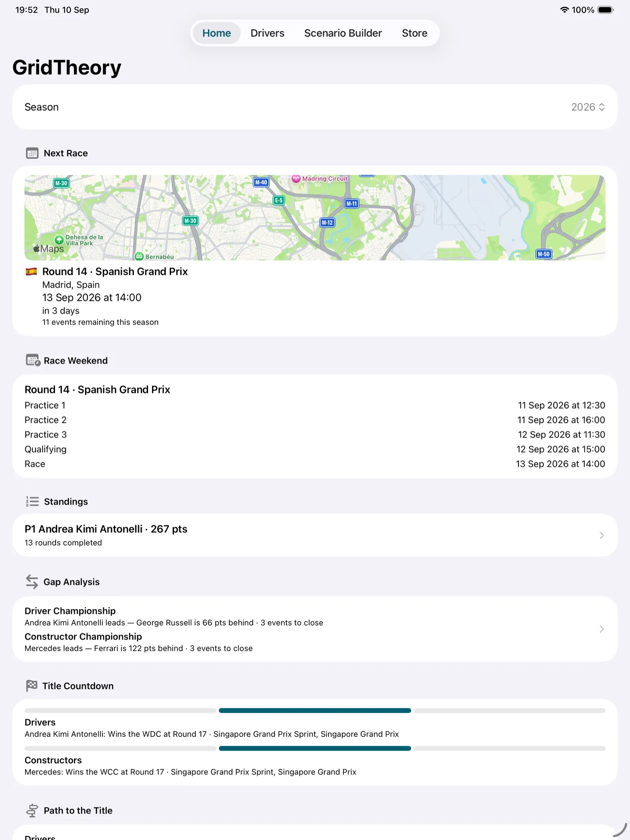Viewport: 630px width, 840px height.
Task: Switch to the Drivers tab
Action: [x=267, y=33]
